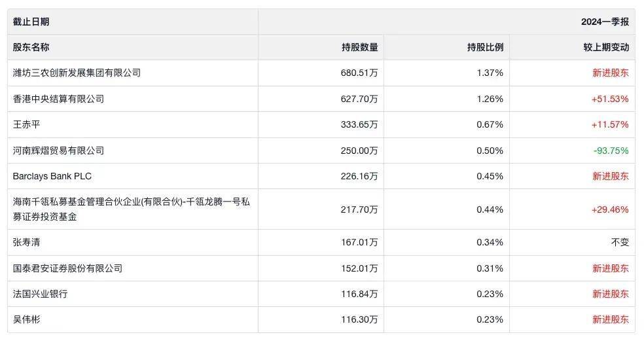Image resolution: width=644 pixels, height=337 pixels.
Task: Click the 0.67% holding ratio
Action: click(490, 124)
